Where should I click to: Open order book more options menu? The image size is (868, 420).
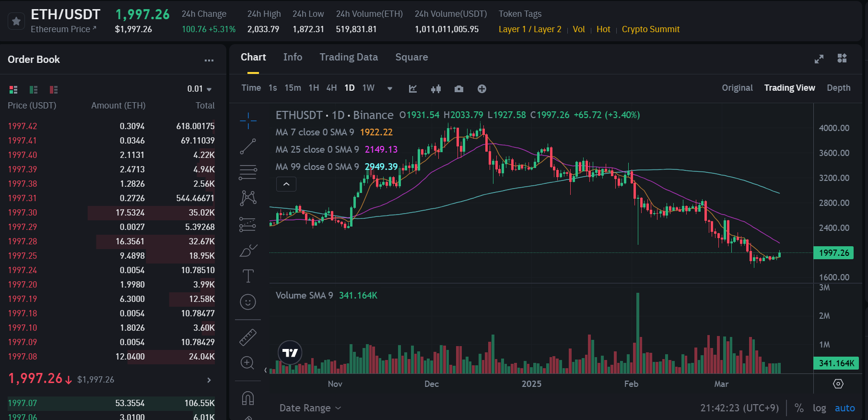(x=209, y=60)
